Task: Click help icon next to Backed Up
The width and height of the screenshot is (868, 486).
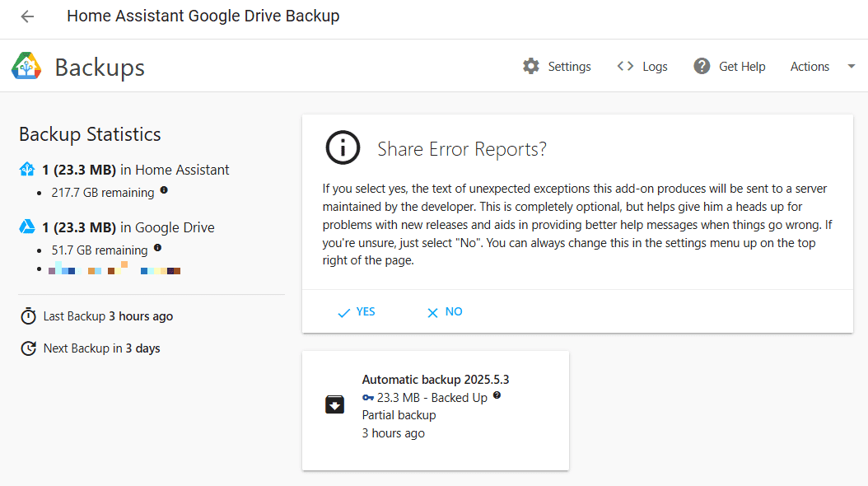Action: [497, 395]
